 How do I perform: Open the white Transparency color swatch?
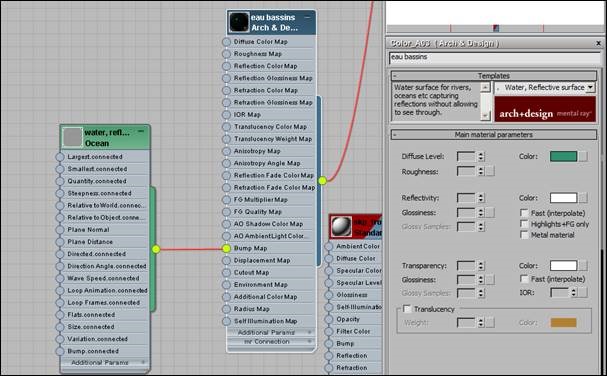(563, 266)
